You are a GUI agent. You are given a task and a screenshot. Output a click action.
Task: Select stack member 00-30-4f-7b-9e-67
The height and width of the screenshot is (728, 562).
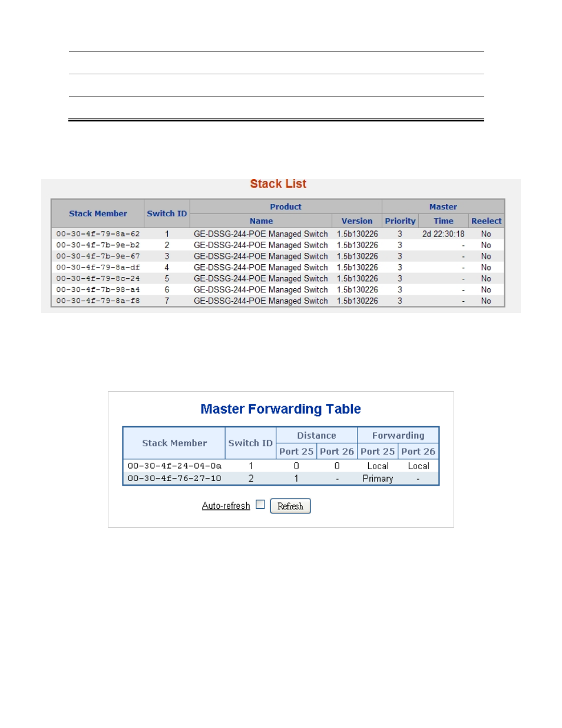pyautogui.click(x=98, y=256)
